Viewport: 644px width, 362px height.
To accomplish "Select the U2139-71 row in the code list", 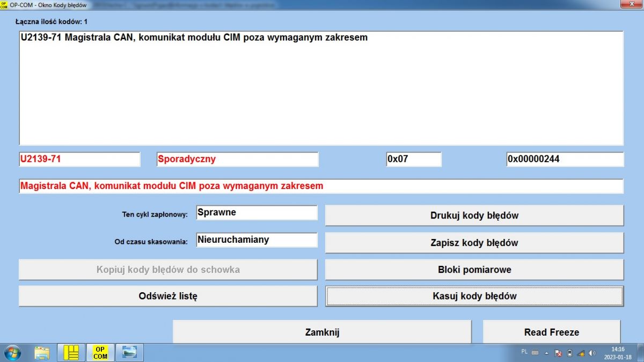I will coord(321,38).
